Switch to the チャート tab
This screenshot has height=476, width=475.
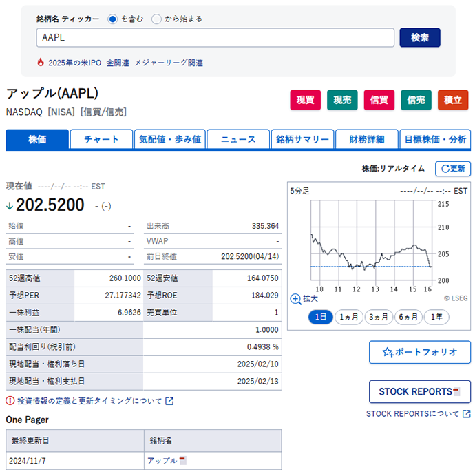click(x=101, y=139)
